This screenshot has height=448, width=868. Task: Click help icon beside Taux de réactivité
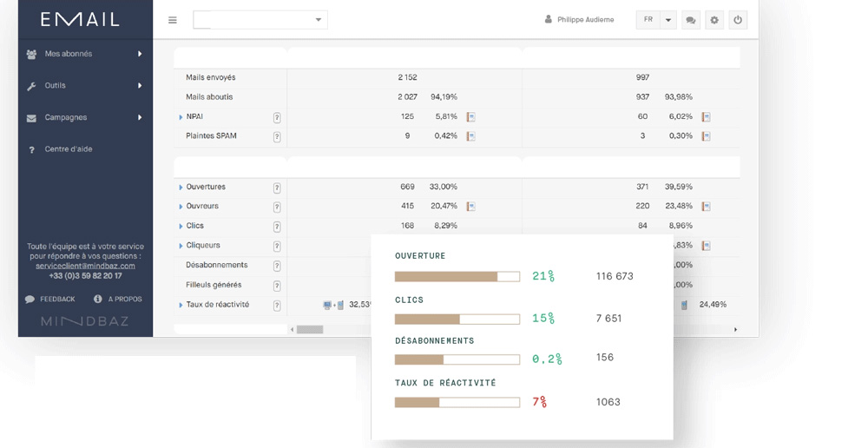(277, 306)
